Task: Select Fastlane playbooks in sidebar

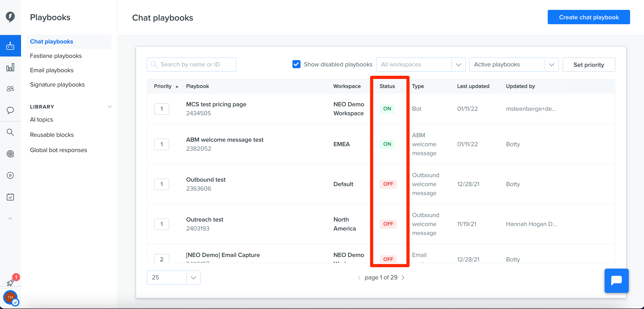Action: pos(56,56)
